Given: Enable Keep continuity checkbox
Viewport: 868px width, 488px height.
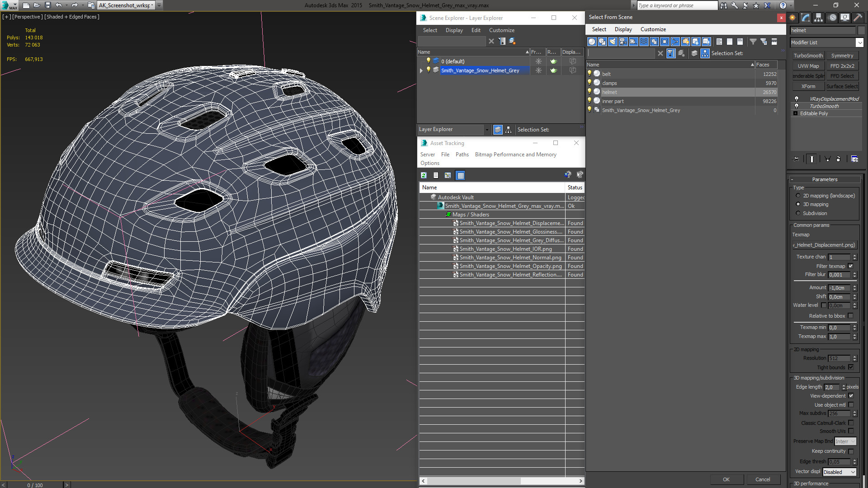Looking at the screenshot, I should click(x=851, y=451).
